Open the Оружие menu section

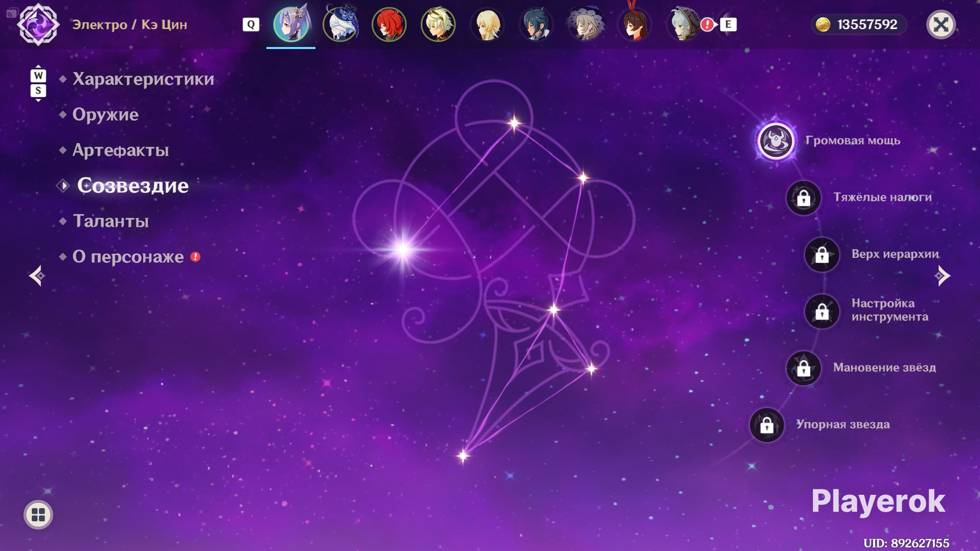coord(105,115)
